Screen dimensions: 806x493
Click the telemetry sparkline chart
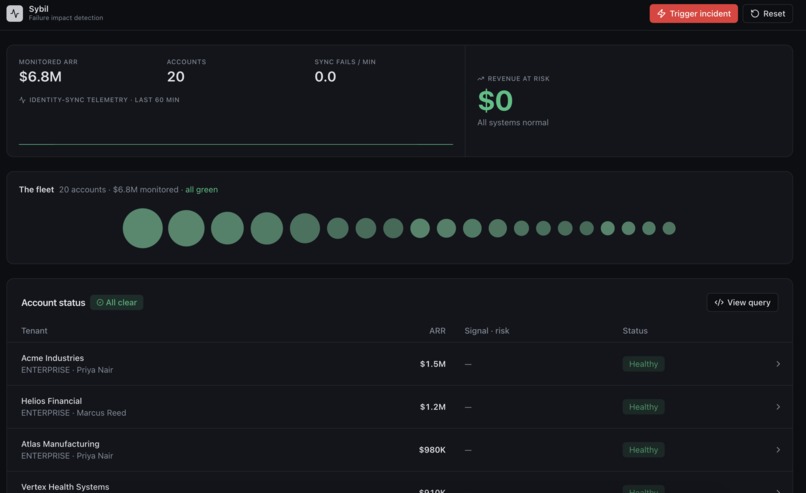(235, 127)
